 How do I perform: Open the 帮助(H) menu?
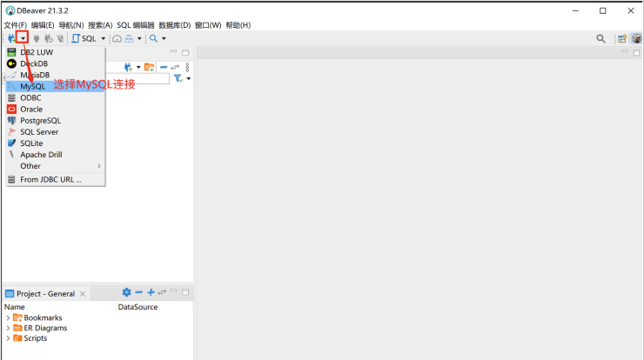(238, 25)
